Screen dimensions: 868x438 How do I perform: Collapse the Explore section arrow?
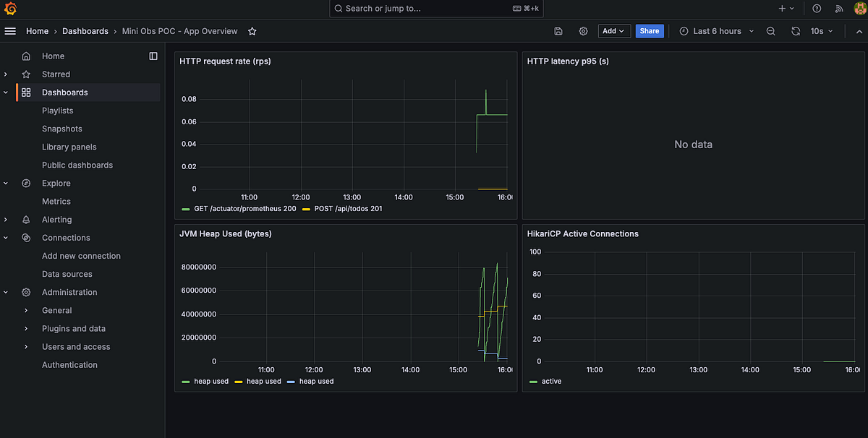[x=6, y=183]
